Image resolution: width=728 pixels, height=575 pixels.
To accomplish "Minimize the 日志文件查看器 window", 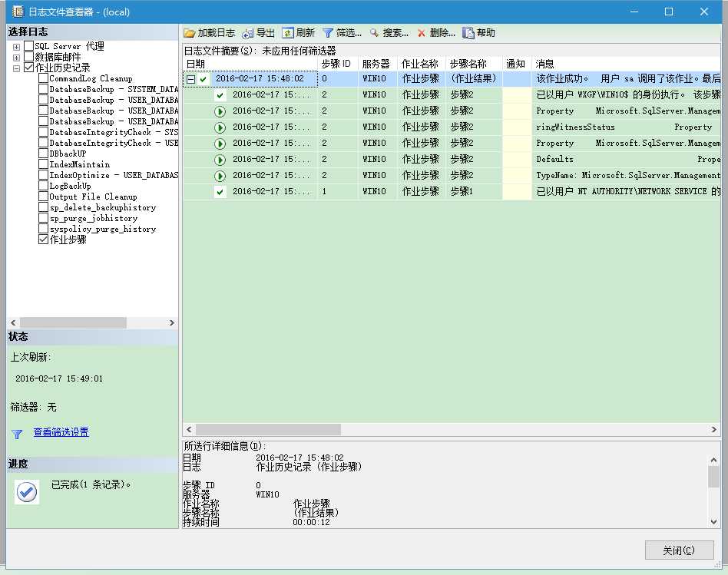I will (634, 12).
